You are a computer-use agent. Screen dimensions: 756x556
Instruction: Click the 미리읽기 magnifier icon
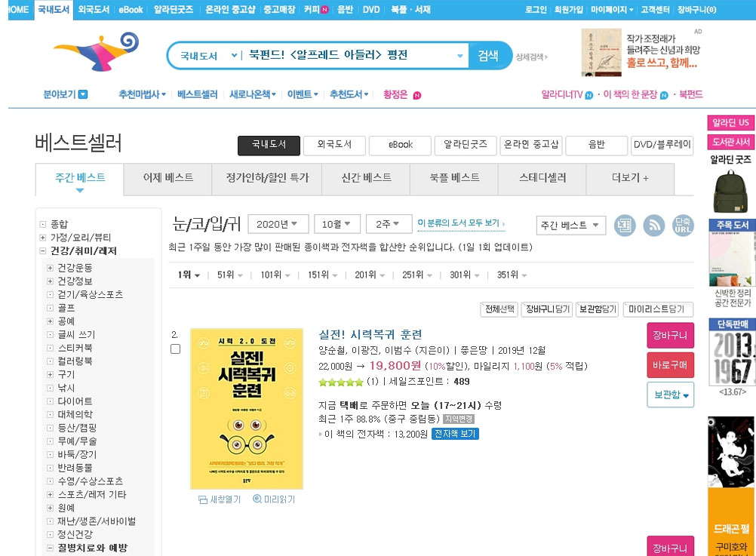(x=257, y=499)
